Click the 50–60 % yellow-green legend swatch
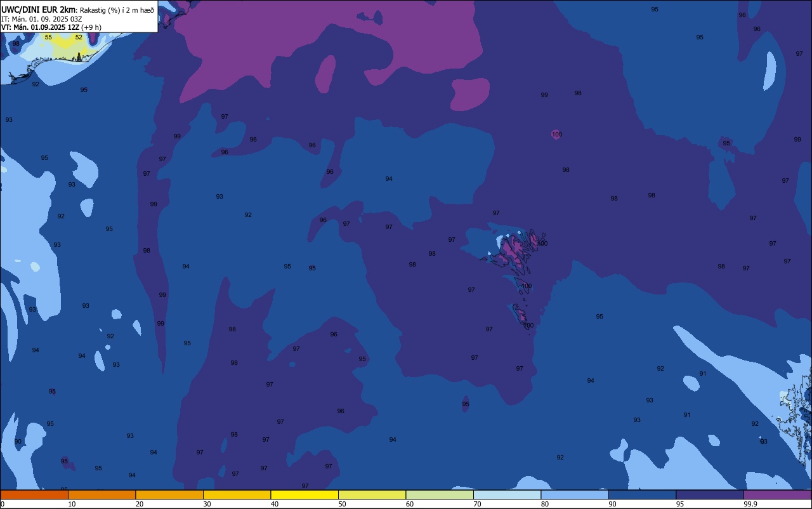Screen dimensions: 812x509 372,494
